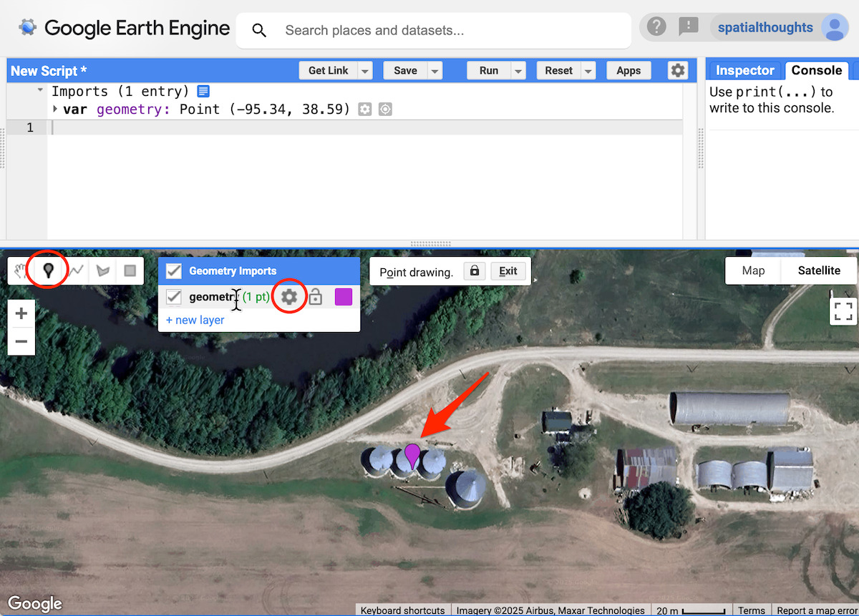Switch to Map view type
The height and width of the screenshot is (616, 859).
point(753,270)
